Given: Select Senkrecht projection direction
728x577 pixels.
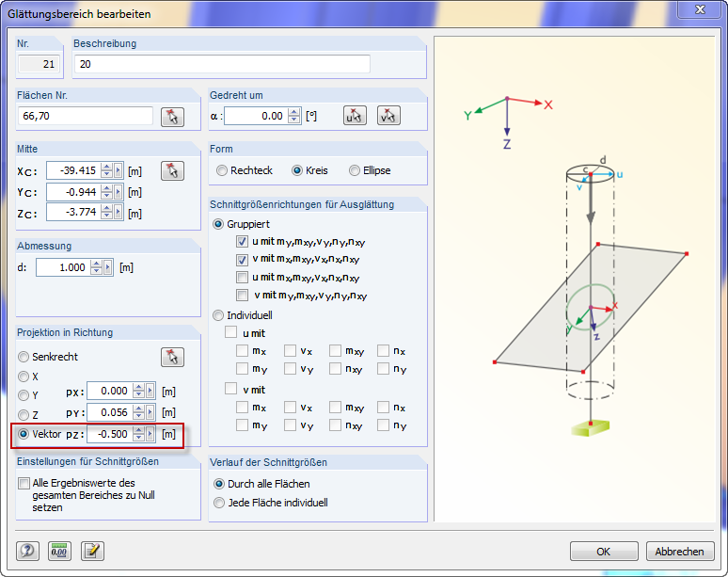Looking at the screenshot, I should pyautogui.click(x=24, y=357).
